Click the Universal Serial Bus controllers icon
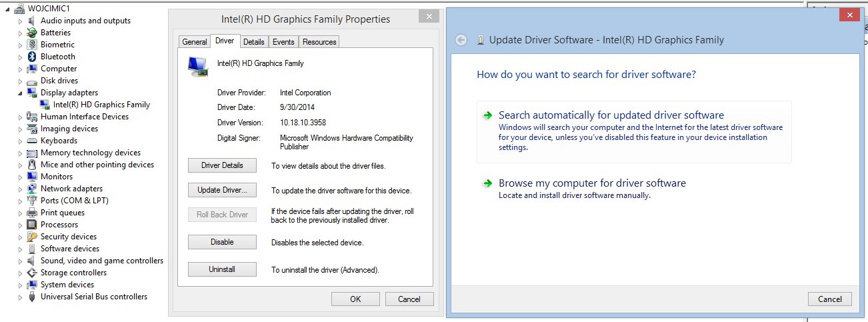Viewport: 868px width, 322px height. tap(31, 297)
